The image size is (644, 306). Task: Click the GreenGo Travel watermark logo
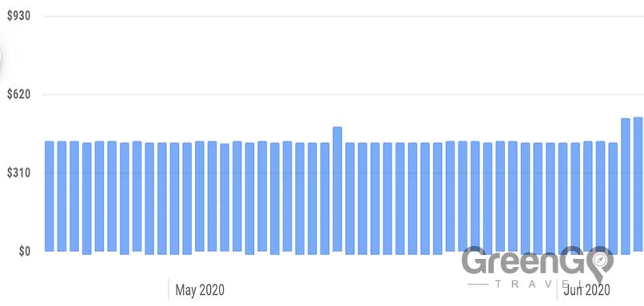[538, 267]
